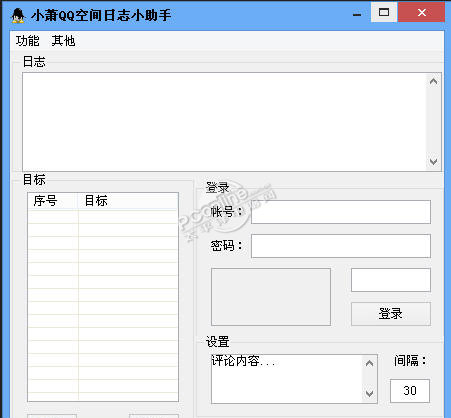Open the 其他 menu
Viewport: 451px width, 418px height.
point(63,41)
